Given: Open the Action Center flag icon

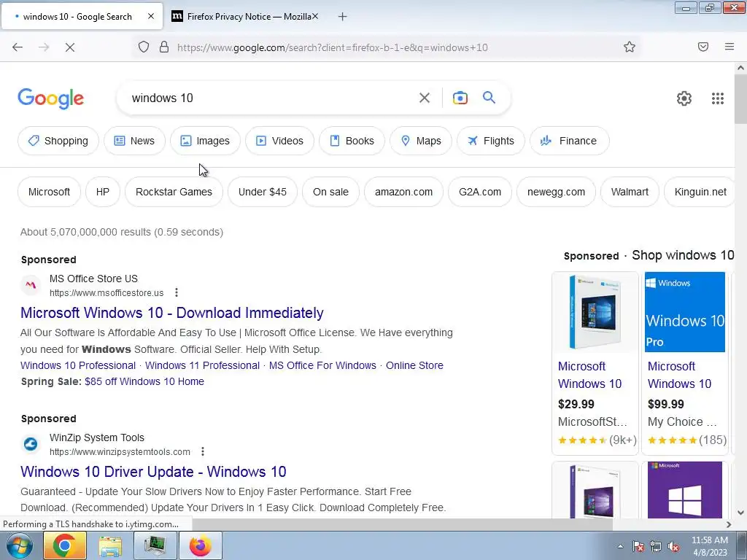Looking at the screenshot, I should (638, 547).
